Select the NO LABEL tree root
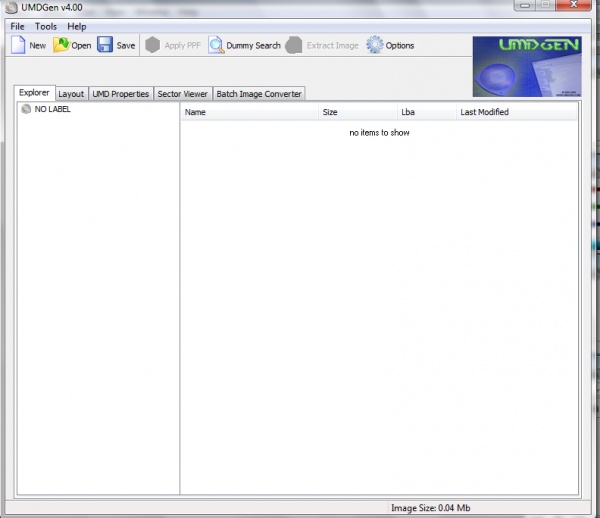This screenshot has height=518, width=600. pos(52,109)
